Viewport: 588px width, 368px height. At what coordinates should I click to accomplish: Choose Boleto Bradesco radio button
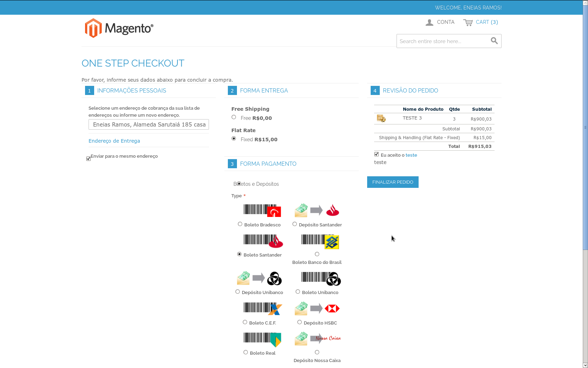click(240, 224)
